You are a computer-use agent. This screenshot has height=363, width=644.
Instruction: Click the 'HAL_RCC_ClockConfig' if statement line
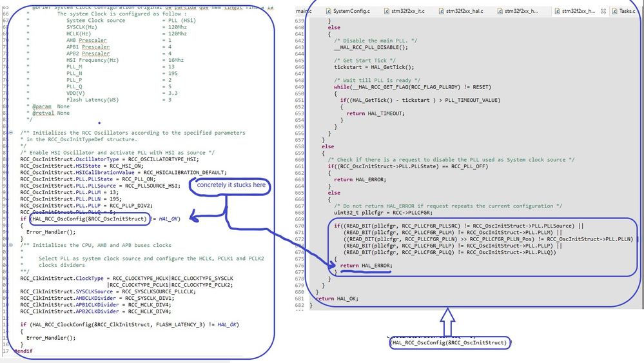[x=130, y=324]
